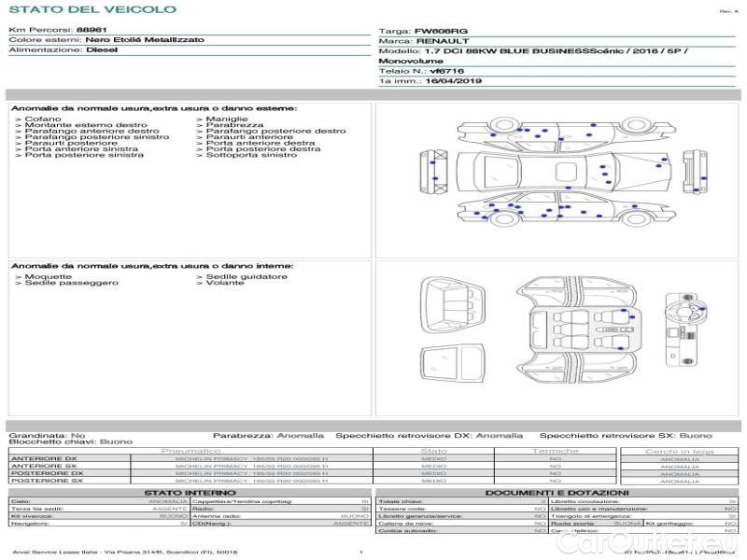The width and height of the screenshot is (747, 560).
Task: Click the top-down roof view car drawing
Action: click(x=563, y=172)
